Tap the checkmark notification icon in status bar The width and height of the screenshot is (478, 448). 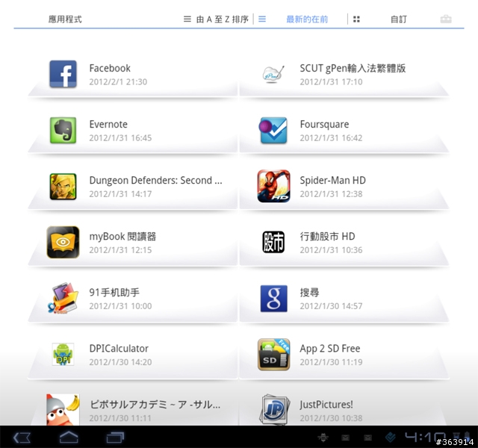[391, 438]
